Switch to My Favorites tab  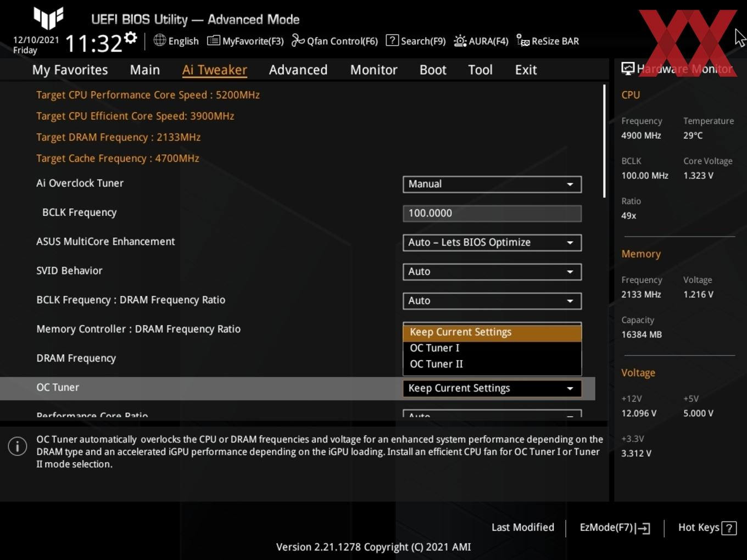click(x=70, y=70)
